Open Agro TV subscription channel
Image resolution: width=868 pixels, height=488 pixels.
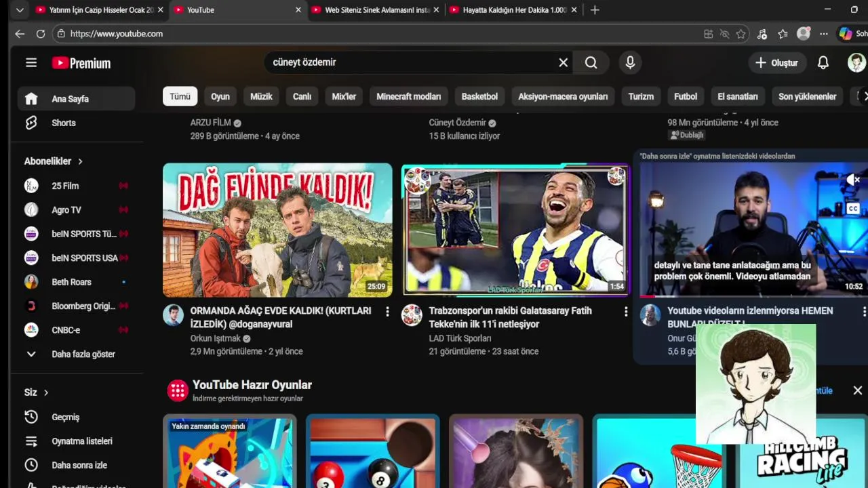coord(76,210)
